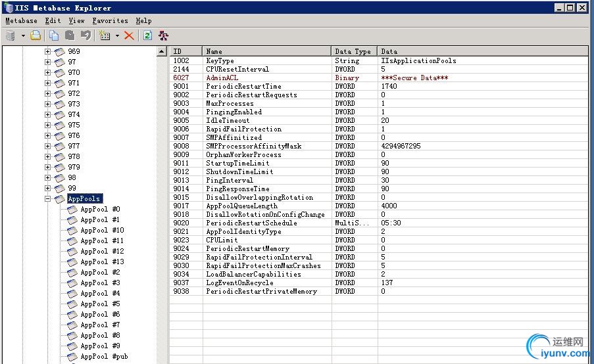Click the 05:30 data value

pyautogui.click(x=391, y=223)
